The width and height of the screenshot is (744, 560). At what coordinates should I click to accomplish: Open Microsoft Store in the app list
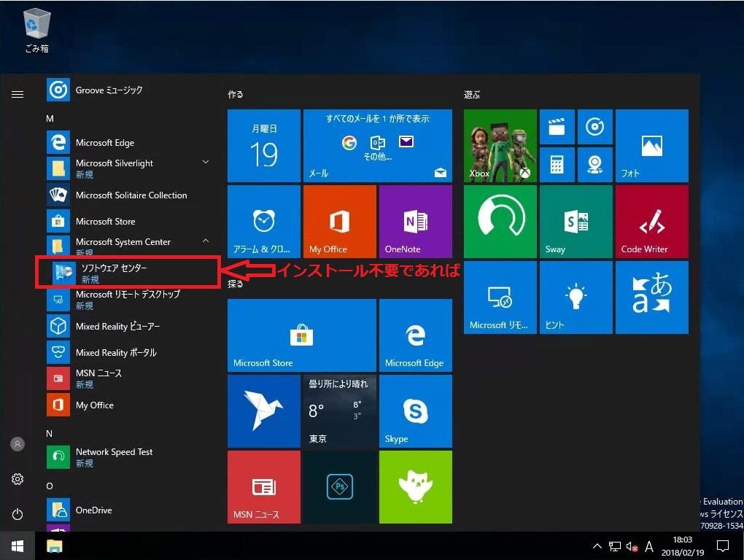pyautogui.click(x=128, y=221)
